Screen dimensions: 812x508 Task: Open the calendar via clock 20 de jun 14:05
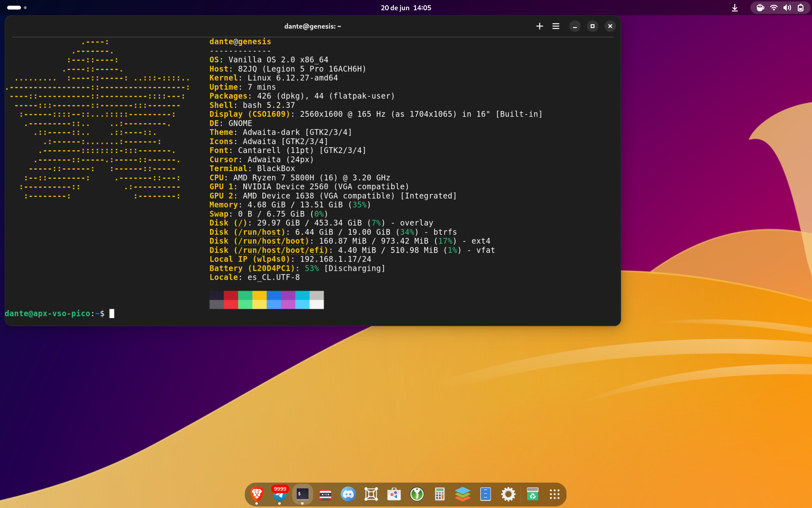click(406, 8)
